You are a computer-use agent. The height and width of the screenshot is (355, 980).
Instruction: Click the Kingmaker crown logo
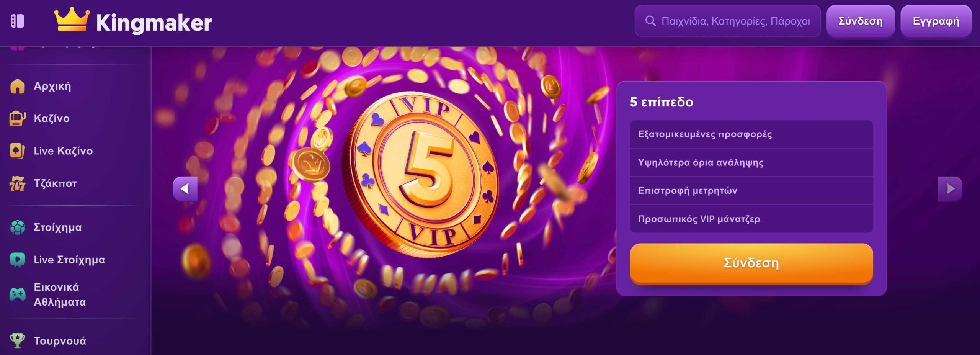(x=72, y=20)
